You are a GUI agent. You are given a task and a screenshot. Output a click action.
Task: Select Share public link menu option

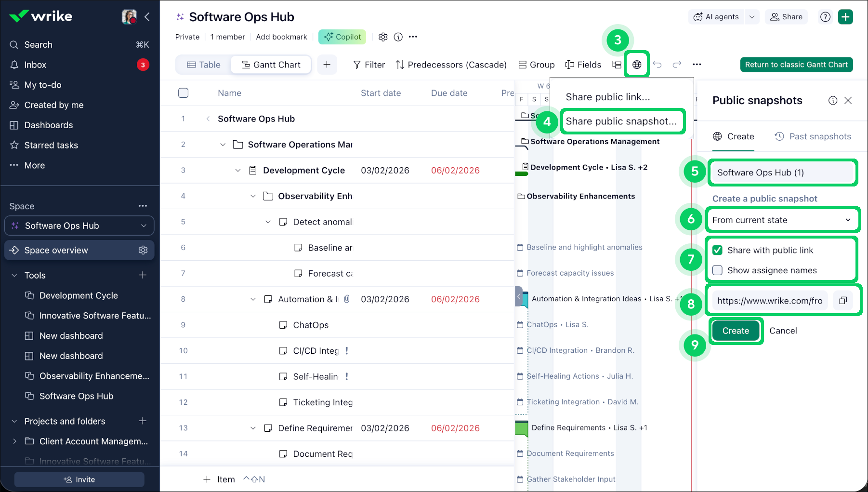[x=607, y=97]
